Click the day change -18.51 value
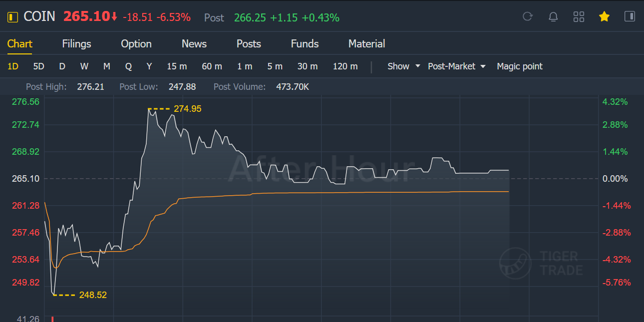The width and height of the screenshot is (644, 322). pyautogui.click(x=137, y=17)
